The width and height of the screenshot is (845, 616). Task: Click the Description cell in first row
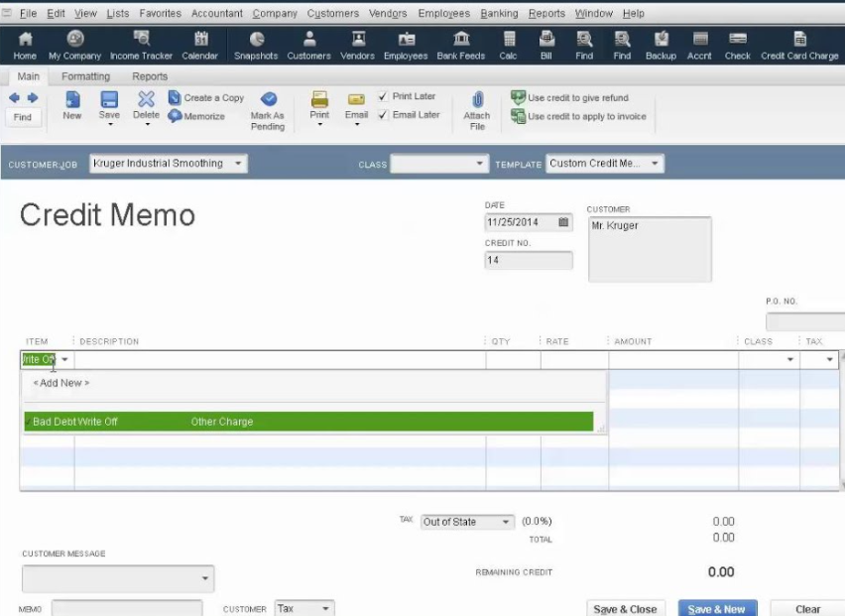pyautogui.click(x=280, y=360)
